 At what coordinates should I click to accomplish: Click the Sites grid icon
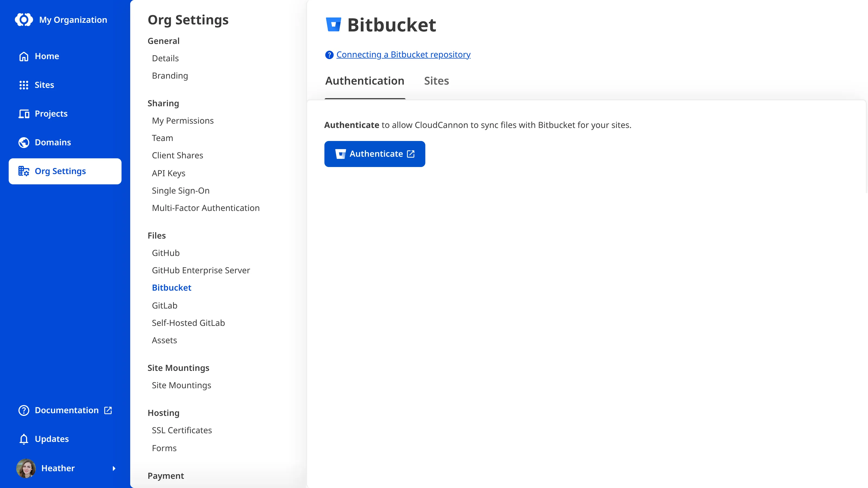[x=24, y=85]
